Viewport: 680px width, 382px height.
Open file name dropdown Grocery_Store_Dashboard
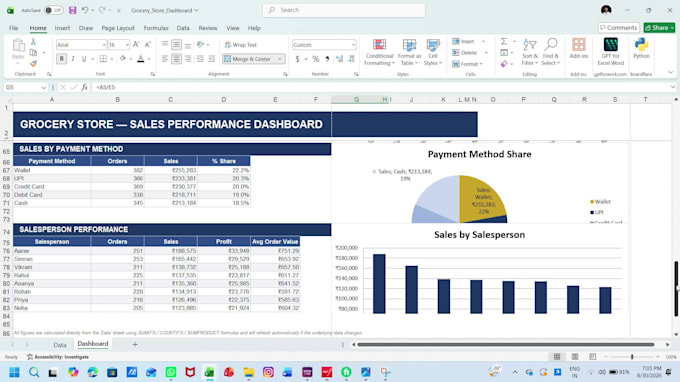pyautogui.click(x=165, y=10)
